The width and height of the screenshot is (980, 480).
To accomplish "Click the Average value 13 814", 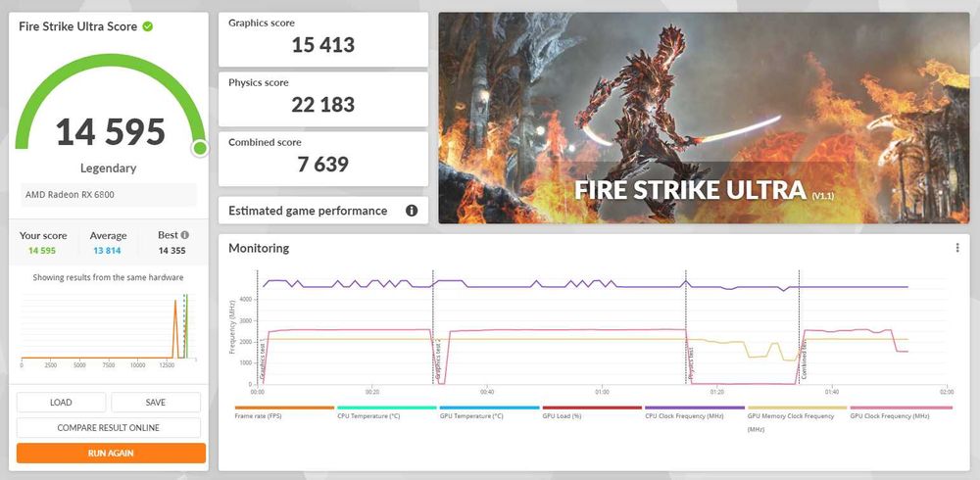I will pos(108,251).
